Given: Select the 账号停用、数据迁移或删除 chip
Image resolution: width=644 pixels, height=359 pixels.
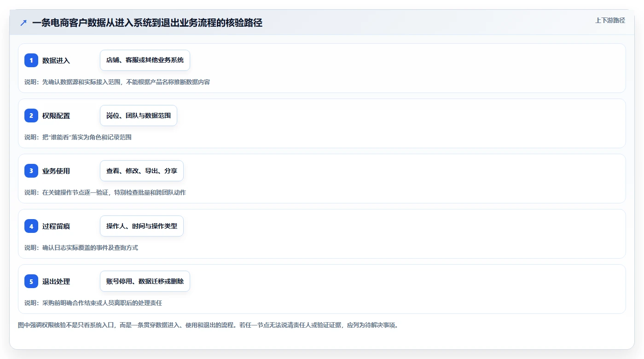Looking at the screenshot, I should (x=145, y=281).
